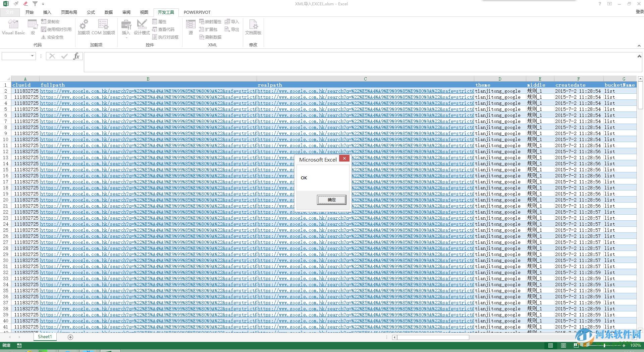Image resolution: width=644 pixels, height=352 pixels.
Task: Click the zoom slider handle
Action: pyautogui.click(x=605, y=345)
